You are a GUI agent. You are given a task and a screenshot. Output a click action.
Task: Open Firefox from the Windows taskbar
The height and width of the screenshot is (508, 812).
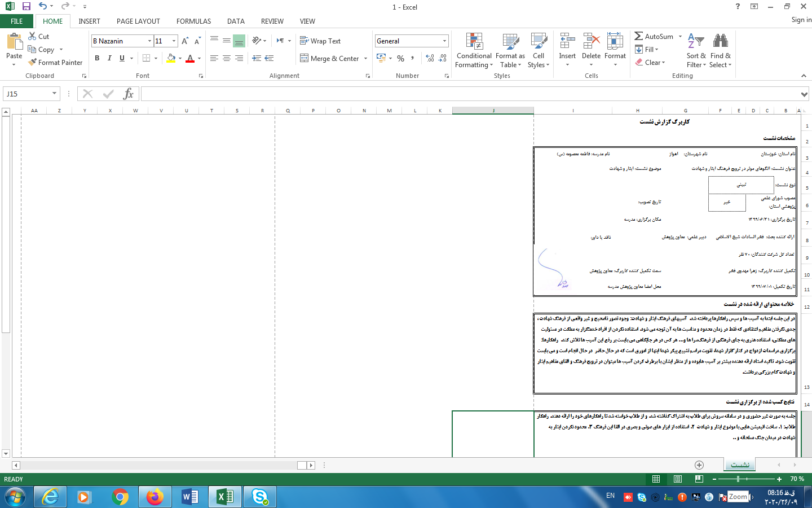(155, 497)
